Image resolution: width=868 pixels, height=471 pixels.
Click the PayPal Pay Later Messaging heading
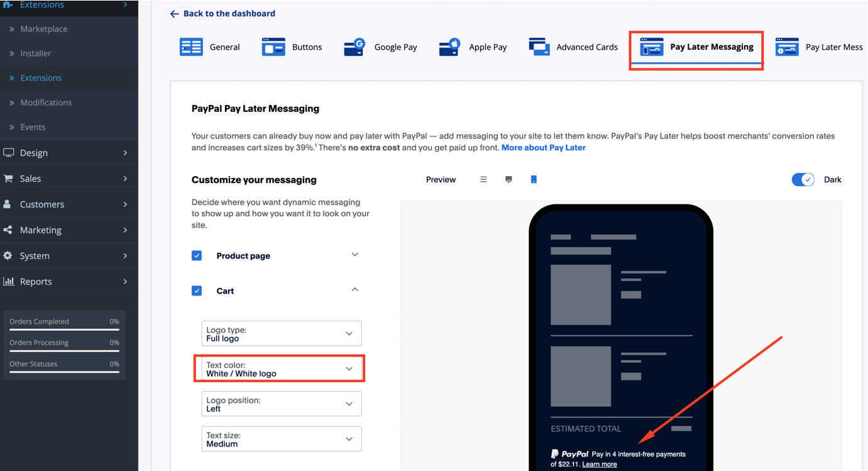255,109
